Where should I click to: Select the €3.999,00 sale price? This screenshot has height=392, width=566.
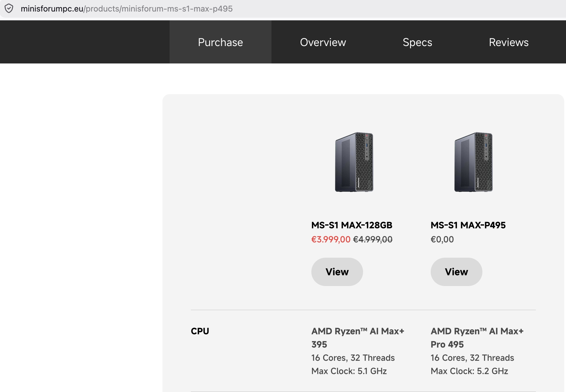(x=331, y=239)
